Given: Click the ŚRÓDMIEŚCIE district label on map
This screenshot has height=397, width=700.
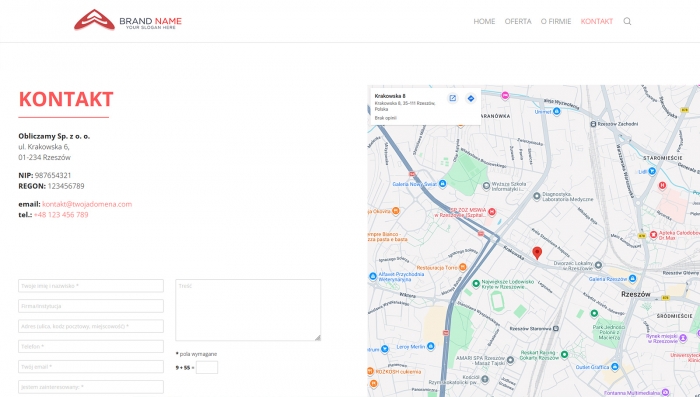Looking at the screenshot, I should click(675, 316).
